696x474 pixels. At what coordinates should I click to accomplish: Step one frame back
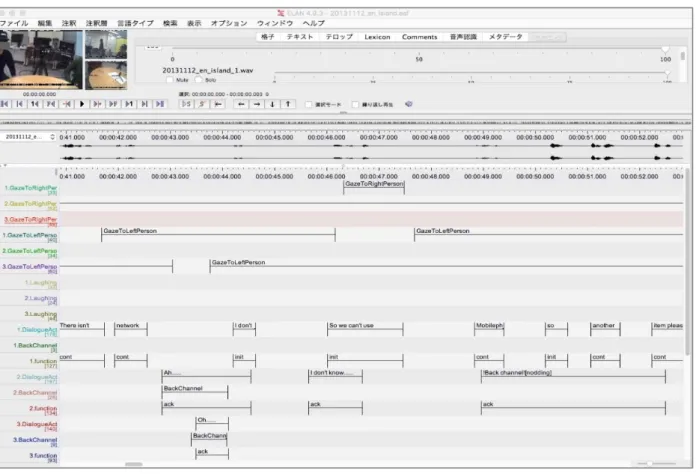(x=51, y=104)
